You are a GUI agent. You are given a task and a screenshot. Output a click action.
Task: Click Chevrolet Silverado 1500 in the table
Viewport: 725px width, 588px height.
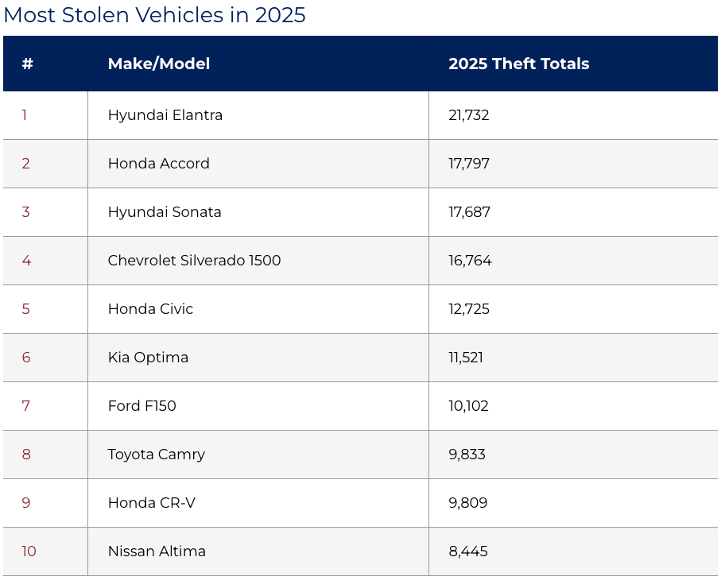pyautogui.click(x=194, y=261)
